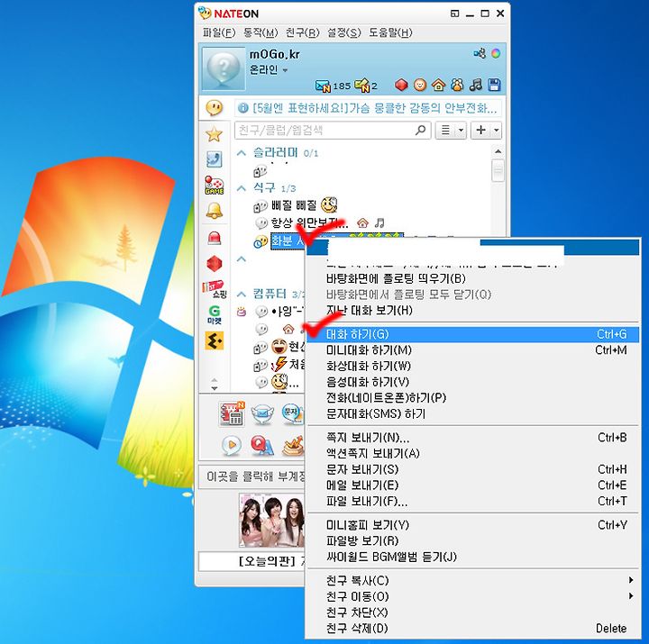The width and height of the screenshot is (649, 644).
Task: Expand 친구 복사(C) submenu arrow
Action: tap(630, 580)
